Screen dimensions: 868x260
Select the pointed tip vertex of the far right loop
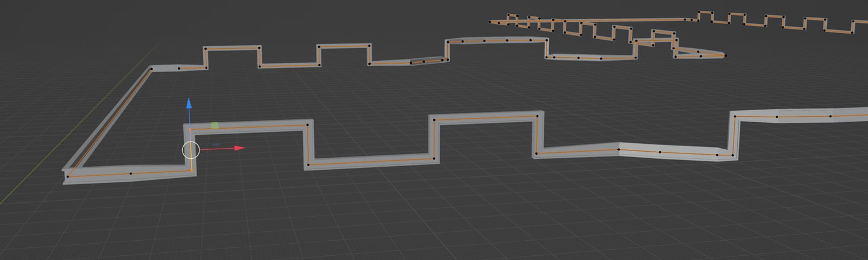726,56
